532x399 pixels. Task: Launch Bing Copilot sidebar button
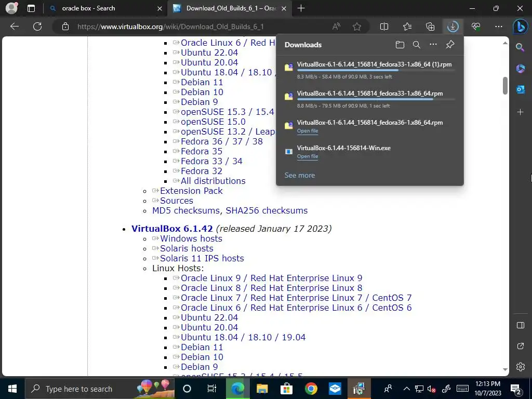(x=521, y=26)
